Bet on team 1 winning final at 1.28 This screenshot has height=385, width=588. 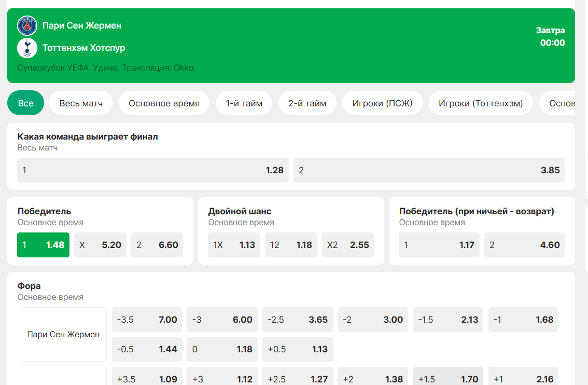coord(153,170)
